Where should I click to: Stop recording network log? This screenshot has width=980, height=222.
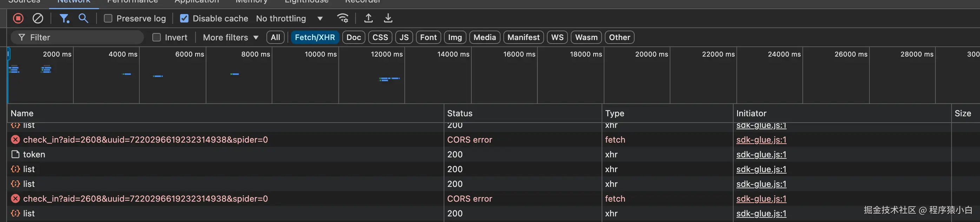(18, 18)
